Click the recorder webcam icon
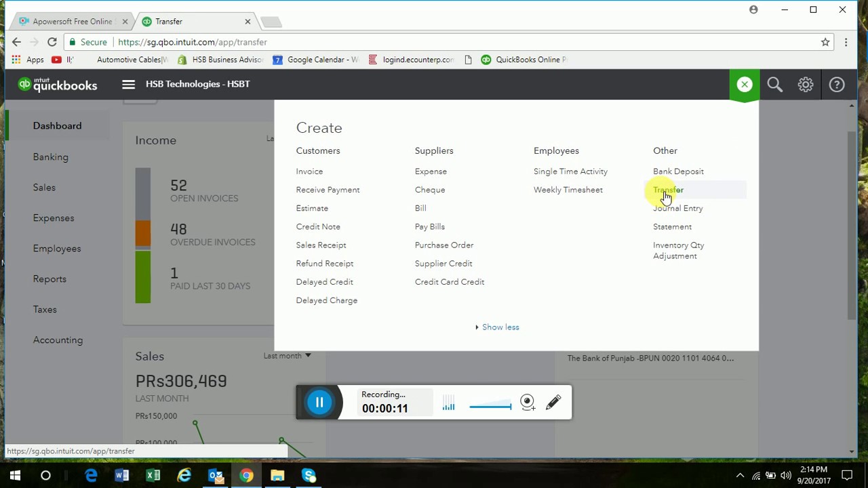This screenshot has height=488, width=868. coord(528,403)
